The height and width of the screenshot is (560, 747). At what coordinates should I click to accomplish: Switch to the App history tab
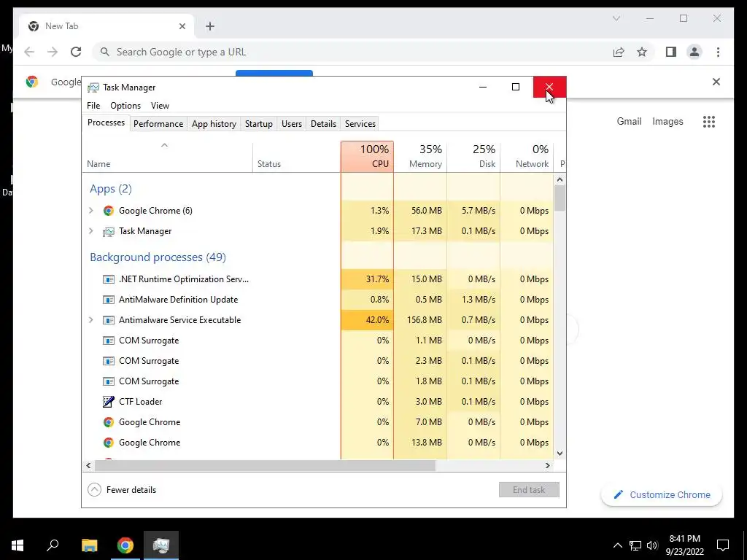coord(214,124)
